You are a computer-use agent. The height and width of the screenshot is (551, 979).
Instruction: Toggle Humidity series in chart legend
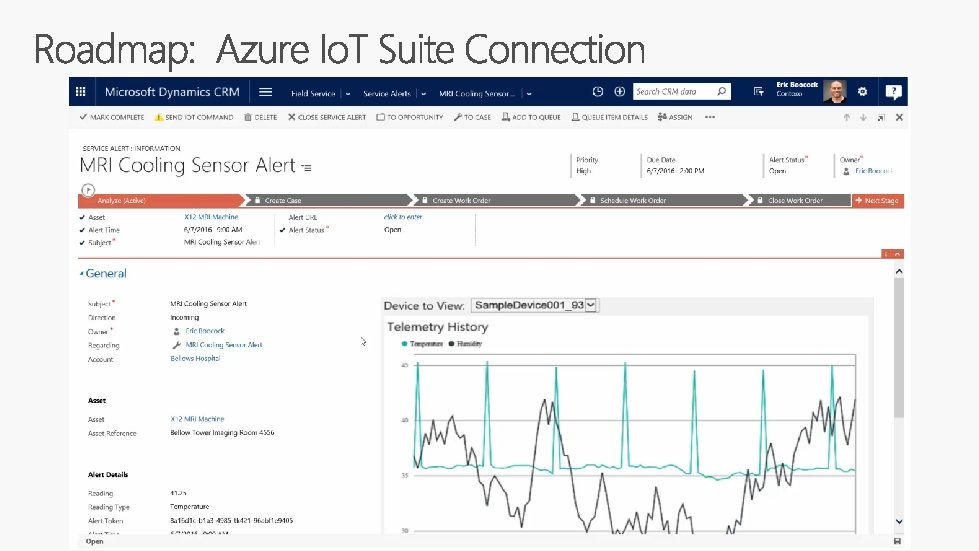[467, 343]
